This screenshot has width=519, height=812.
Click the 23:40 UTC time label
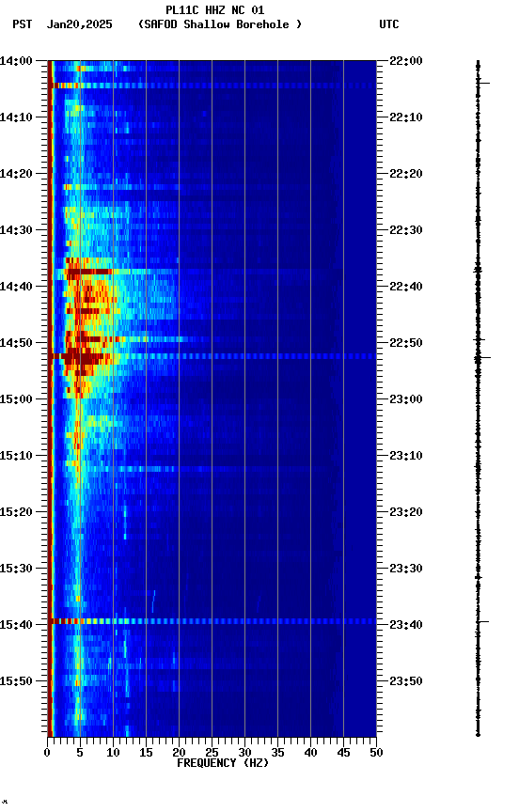406,625
